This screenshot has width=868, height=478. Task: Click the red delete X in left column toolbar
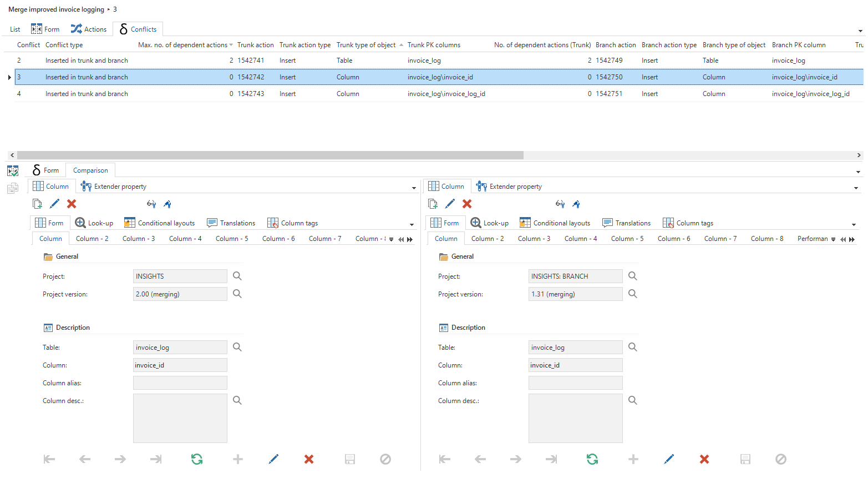pyautogui.click(x=72, y=204)
